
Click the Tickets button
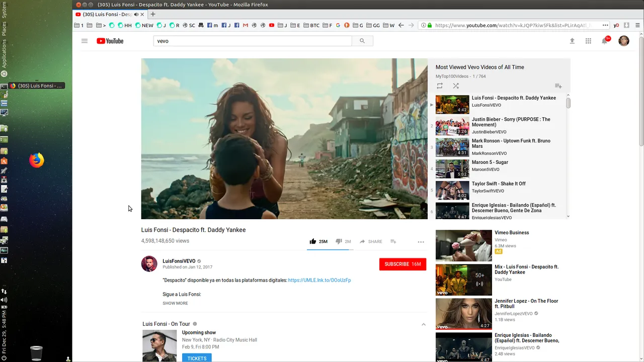point(197,358)
